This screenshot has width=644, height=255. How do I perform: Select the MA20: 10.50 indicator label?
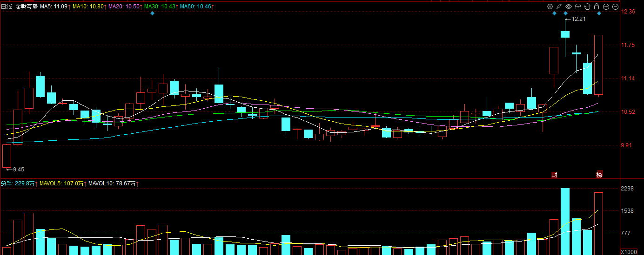point(124,7)
